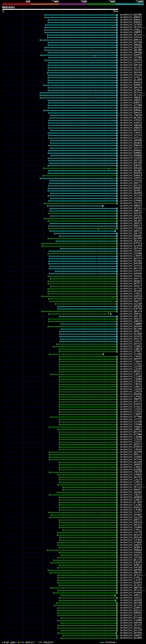Select label UniRef100_B8AS25
The height and width of the screenshot is (644, 146).
click(x=131, y=82)
